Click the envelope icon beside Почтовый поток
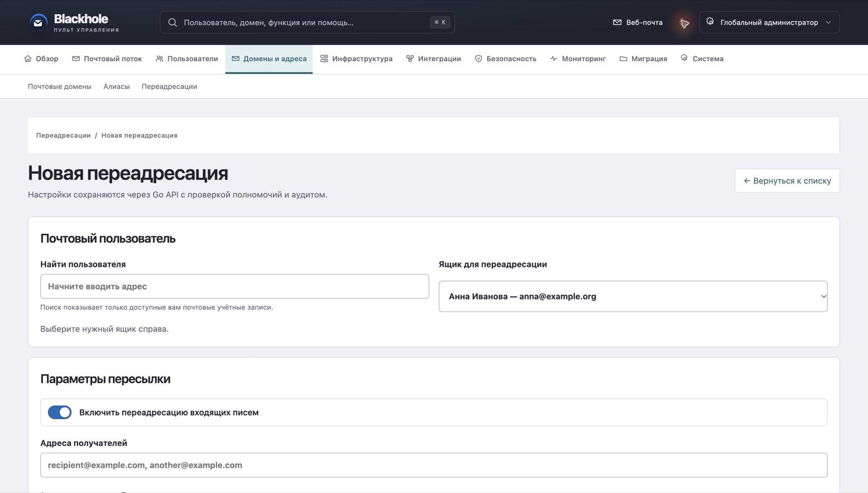 click(76, 59)
